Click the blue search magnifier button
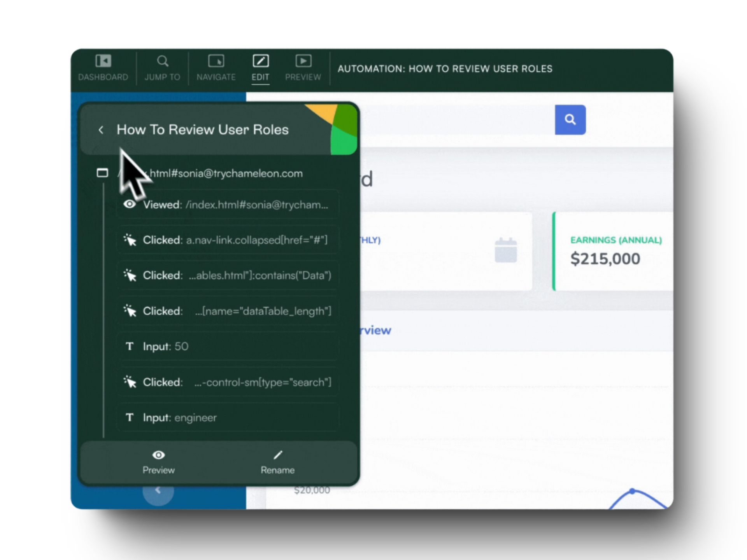 tap(570, 120)
